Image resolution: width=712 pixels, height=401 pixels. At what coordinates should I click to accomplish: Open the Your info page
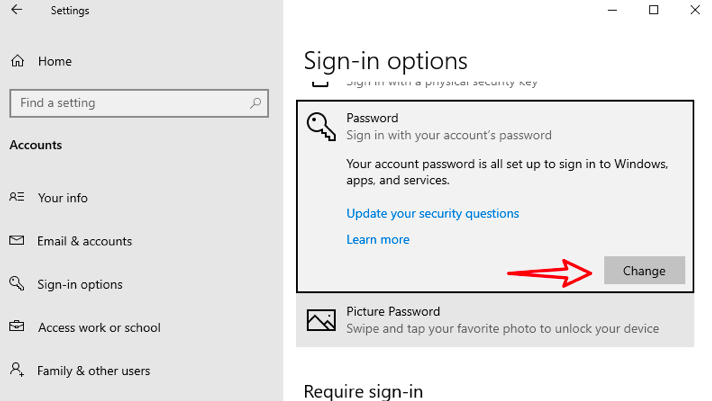pos(63,198)
